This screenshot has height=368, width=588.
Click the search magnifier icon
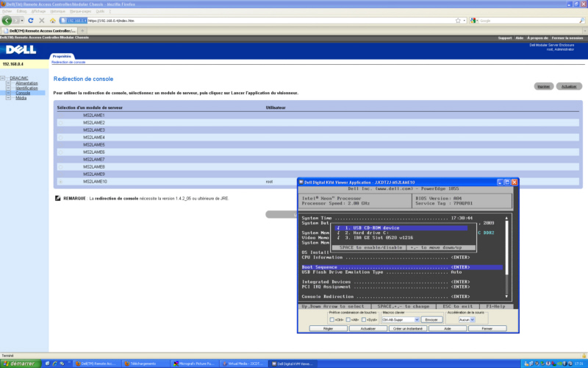[581, 21]
